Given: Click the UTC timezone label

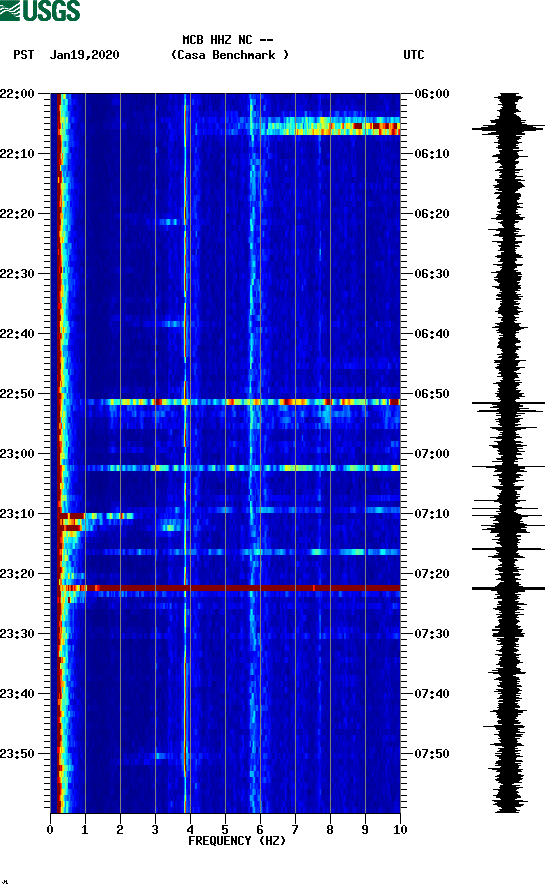Looking at the screenshot, I should point(414,55).
